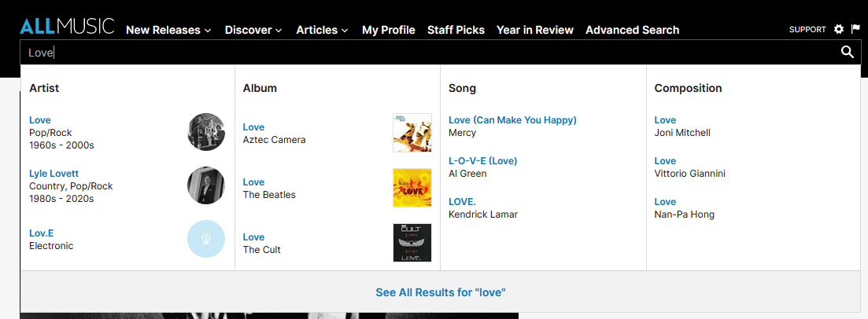Viewport: 868px width, 319px height.
Task: Go to the AllMusic home logo
Action: pos(67,27)
